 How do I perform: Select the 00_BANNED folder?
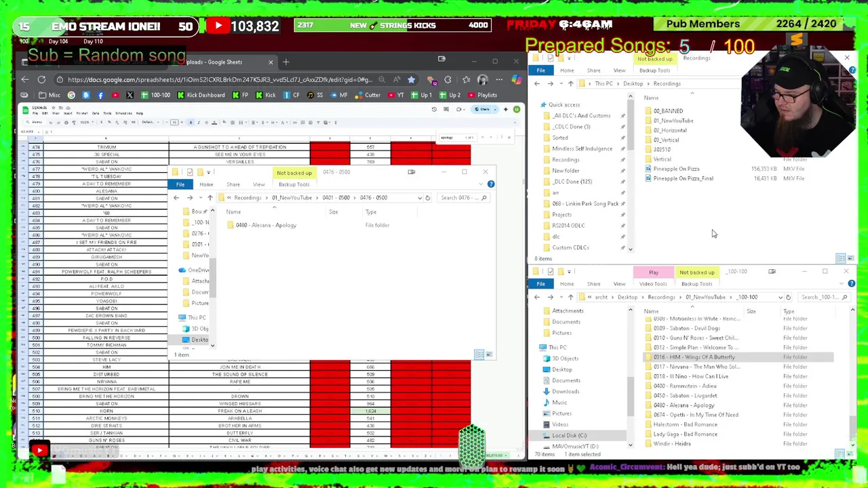point(668,110)
